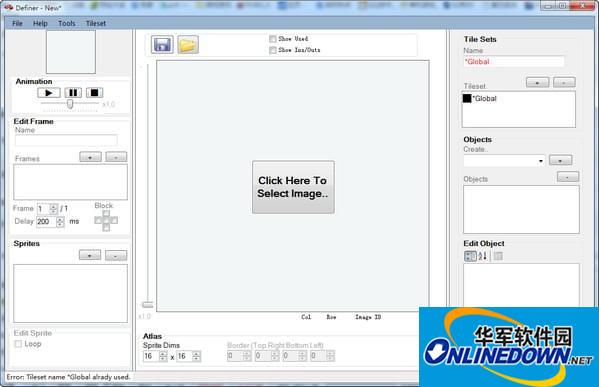Click the Border bottom value field
This screenshot has height=387, width=599.
coord(291,356)
